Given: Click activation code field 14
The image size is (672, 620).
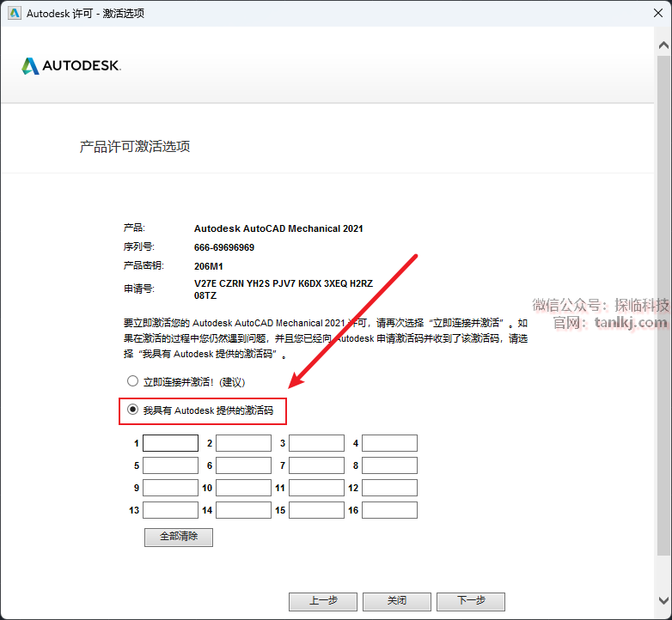Looking at the screenshot, I should click(x=243, y=510).
